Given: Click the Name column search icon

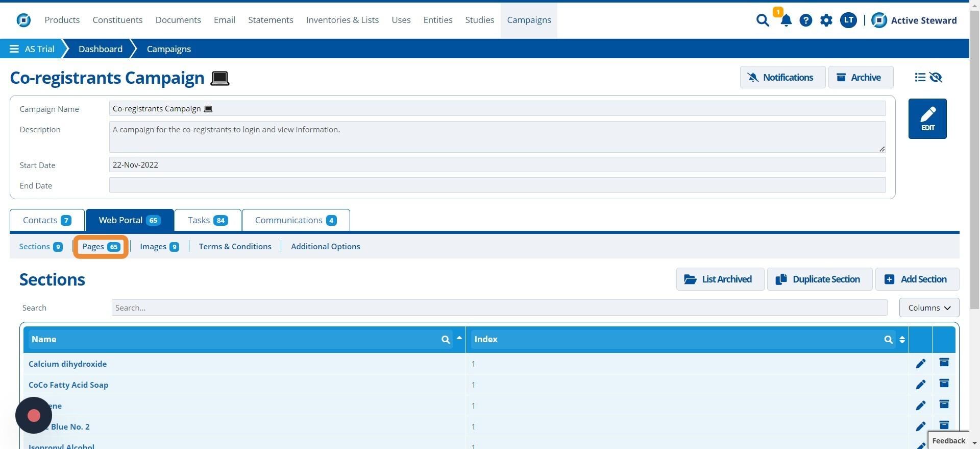Looking at the screenshot, I should (446, 340).
